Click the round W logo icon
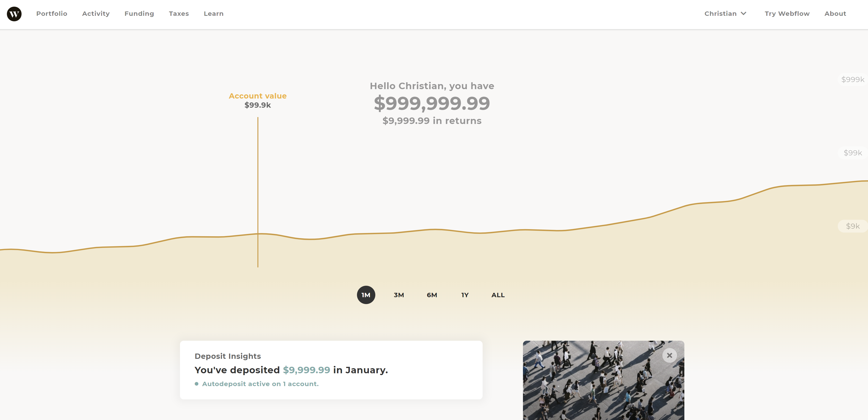Image resolution: width=868 pixels, height=420 pixels. click(14, 14)
